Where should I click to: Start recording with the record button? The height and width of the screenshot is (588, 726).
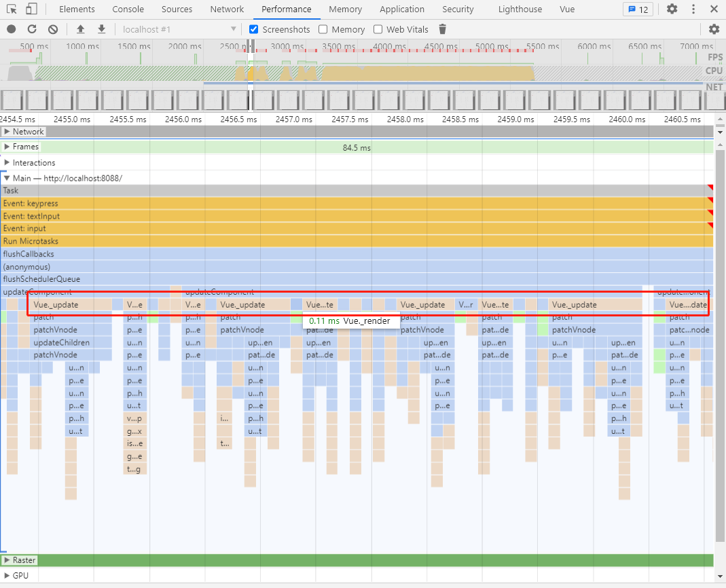[12, 29]
